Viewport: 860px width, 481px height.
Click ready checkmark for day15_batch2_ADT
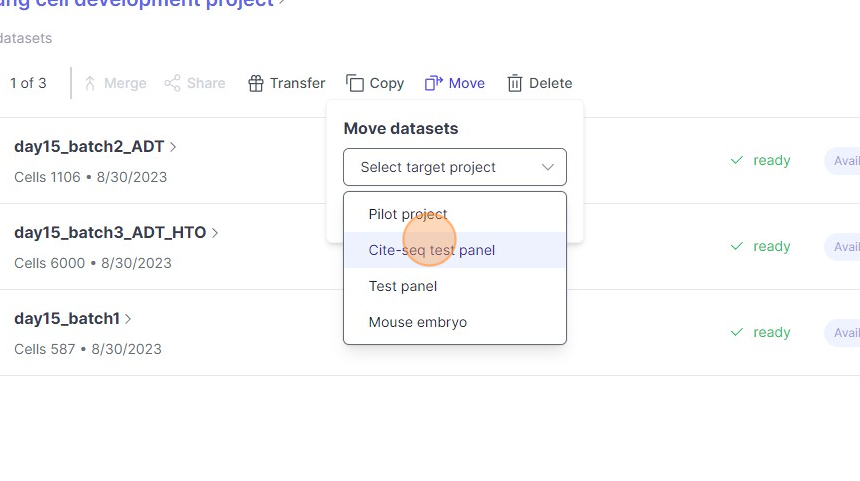pyautogui.click(x=737, y=160)
